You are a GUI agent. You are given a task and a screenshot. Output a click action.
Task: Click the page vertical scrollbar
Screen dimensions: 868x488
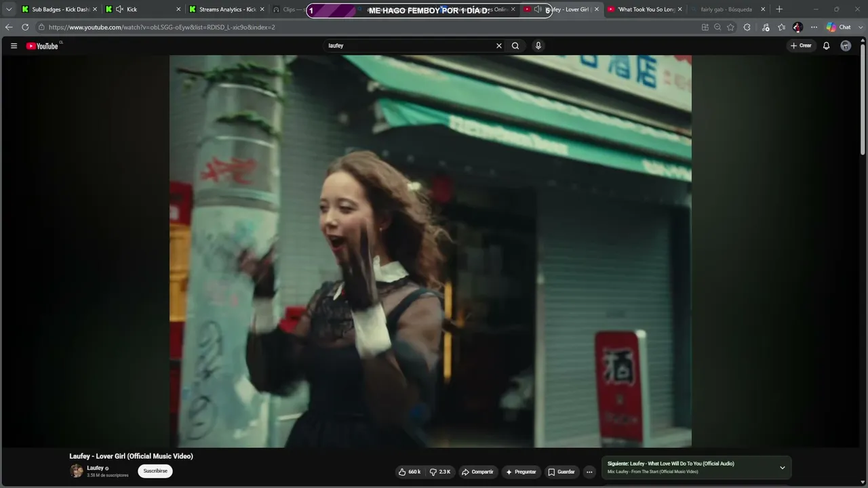pyautogui.click(x=863, y=98)
